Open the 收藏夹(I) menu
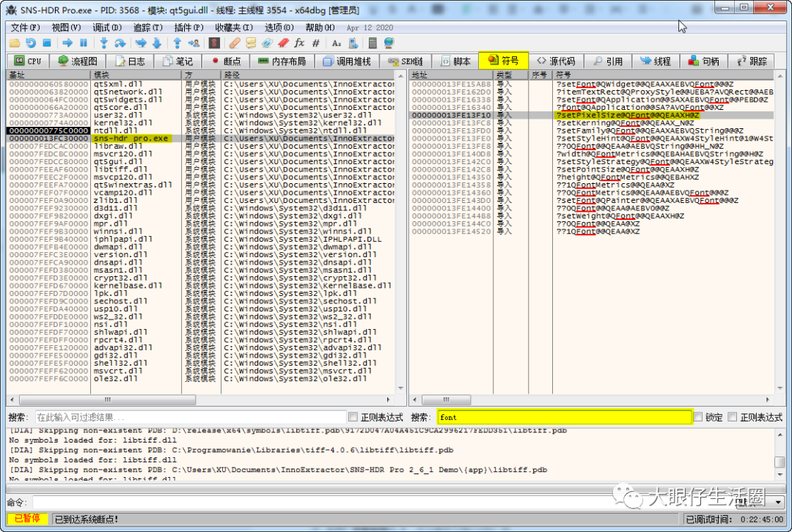The width and height of the screenshot is (792, 532). point(234,28)
